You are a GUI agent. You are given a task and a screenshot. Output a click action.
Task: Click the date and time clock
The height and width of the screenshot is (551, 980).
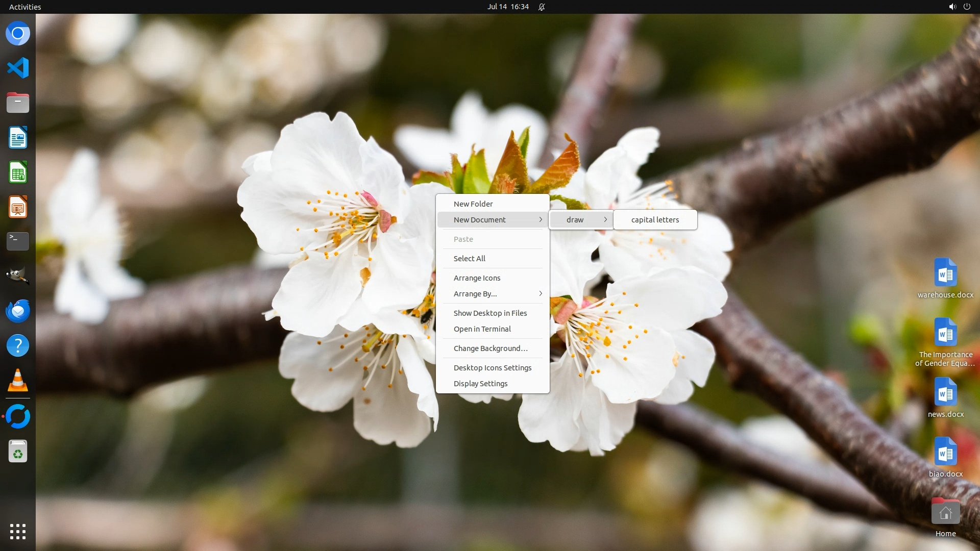click(x=508, y=7)
